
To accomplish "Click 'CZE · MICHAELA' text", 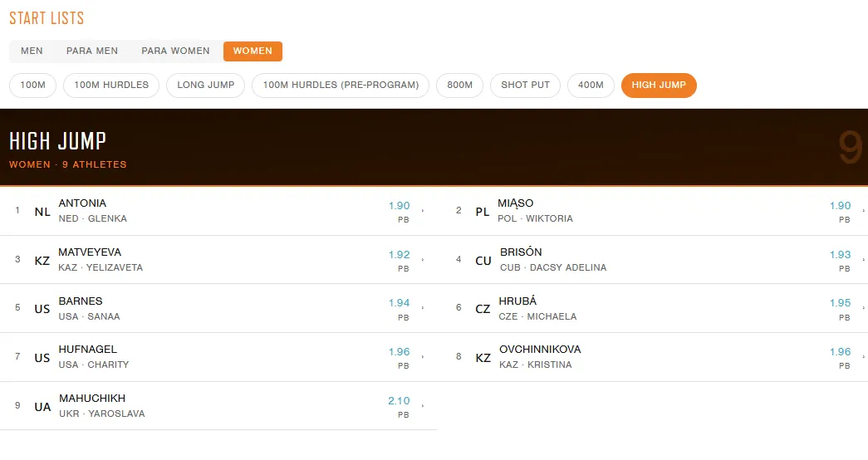I will [x=537, y=316].
